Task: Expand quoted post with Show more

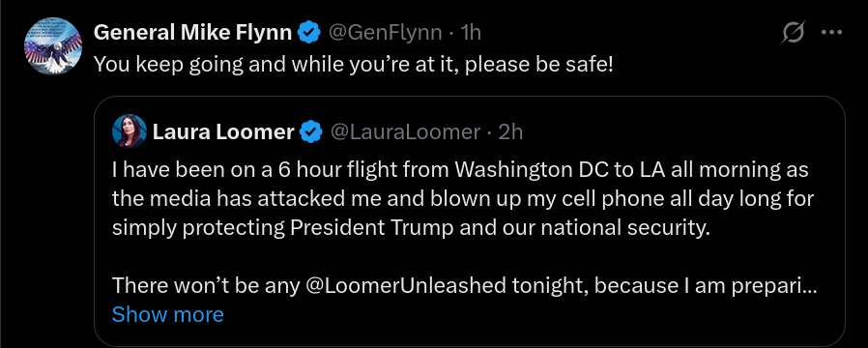Action: (168, 314)
